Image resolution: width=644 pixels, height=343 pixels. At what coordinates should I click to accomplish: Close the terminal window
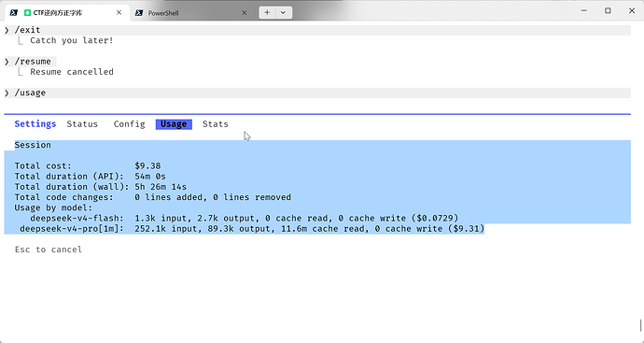632,10
